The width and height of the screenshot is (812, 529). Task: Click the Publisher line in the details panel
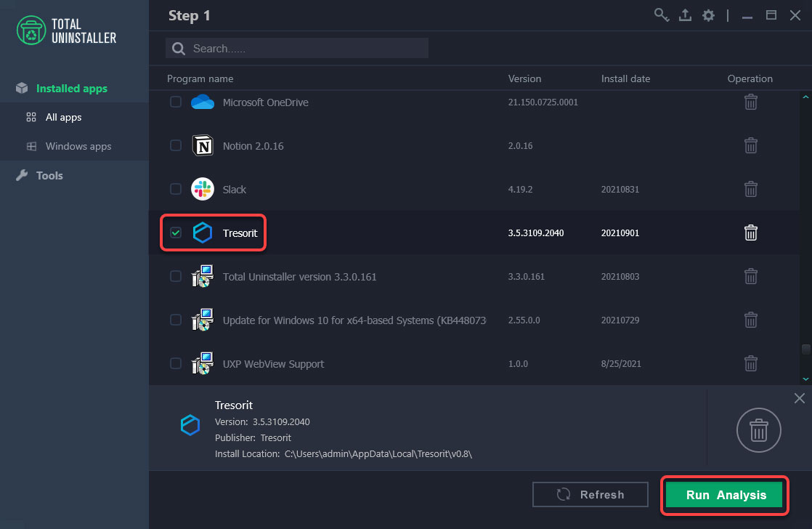pos(253,438)
